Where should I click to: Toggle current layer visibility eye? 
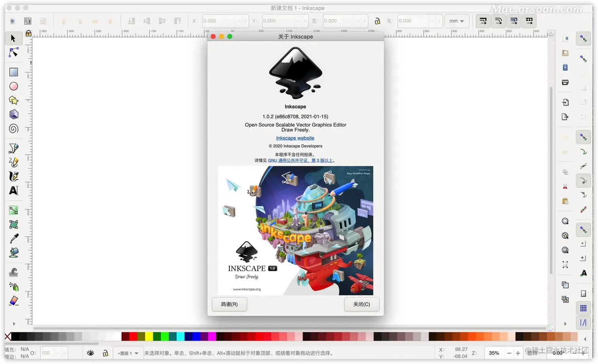click(x=91, y=353)
